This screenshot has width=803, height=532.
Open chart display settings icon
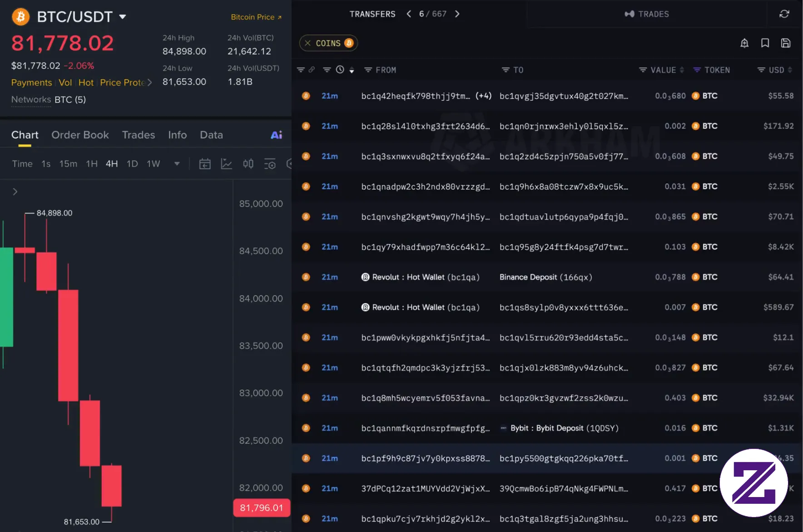(270, 164)
